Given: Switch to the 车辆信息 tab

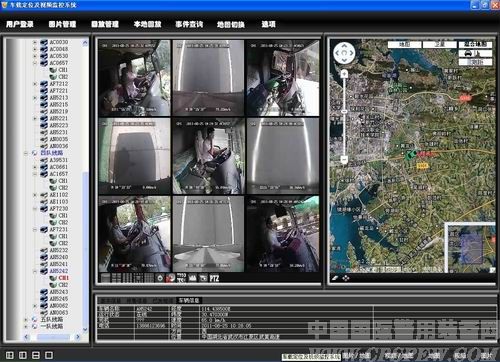Looking at the screenshot, I should 189,300.
